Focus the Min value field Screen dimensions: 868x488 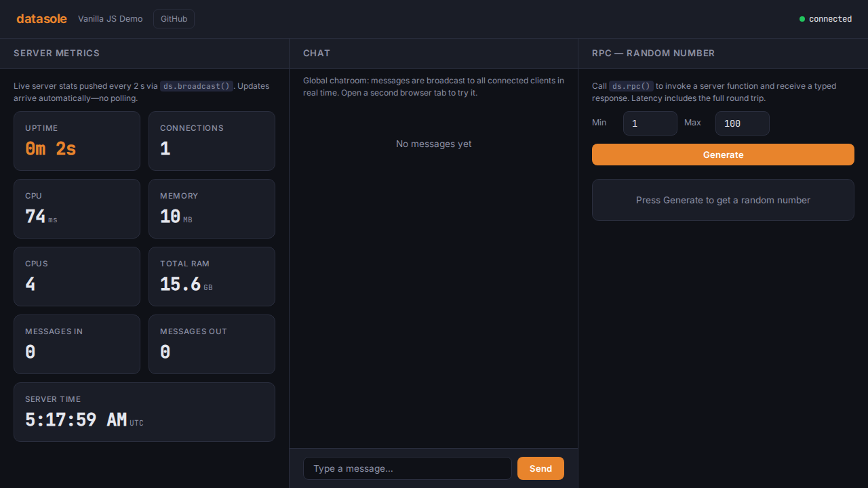point(650,123)
